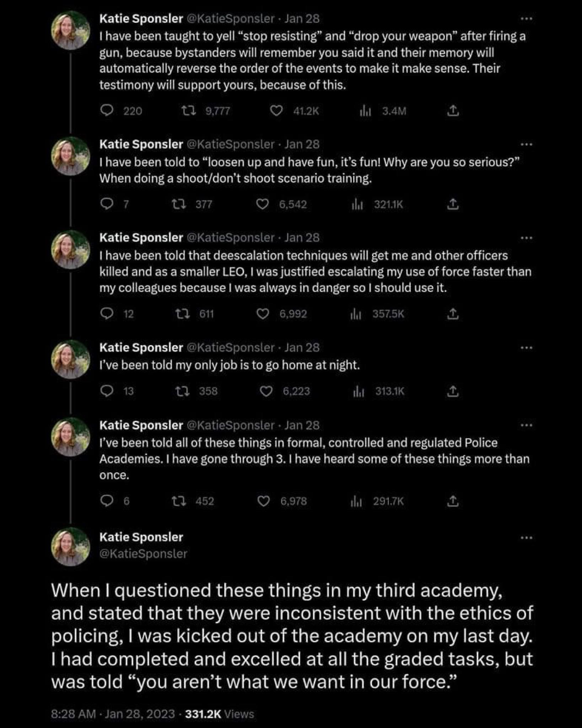Open Katie Sponsler name on first tweet
Image resolution: width=582 pixels, height=728 pixels.
click(x=141, y=18)
